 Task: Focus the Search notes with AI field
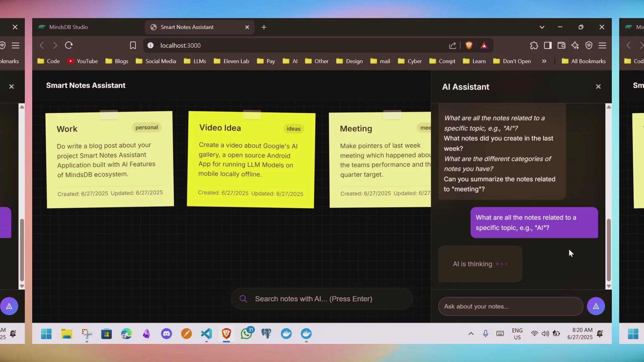[322, 299]
